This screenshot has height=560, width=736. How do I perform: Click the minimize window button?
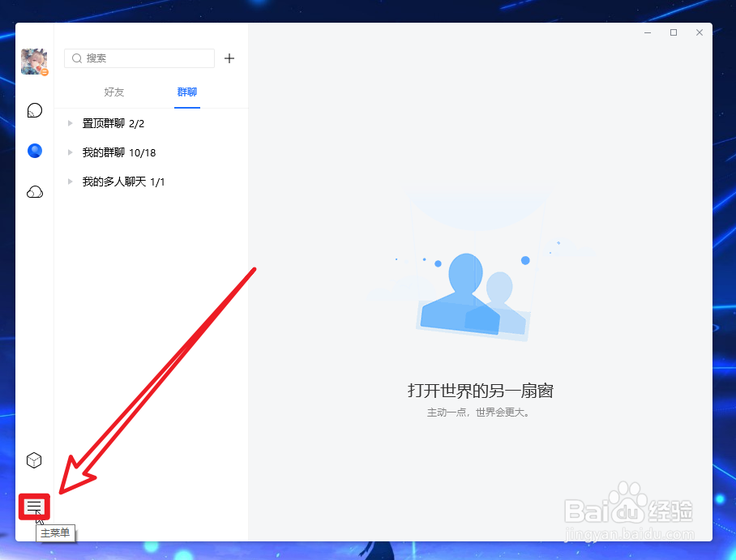(x=646, y=32)
